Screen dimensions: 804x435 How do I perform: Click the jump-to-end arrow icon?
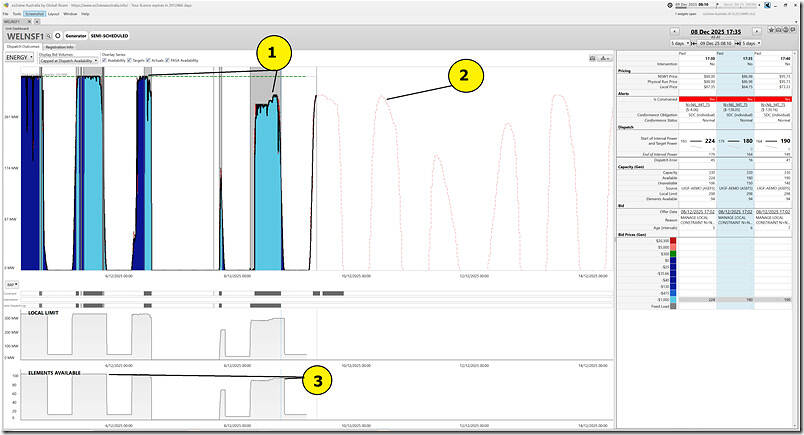tap(738, 43)
